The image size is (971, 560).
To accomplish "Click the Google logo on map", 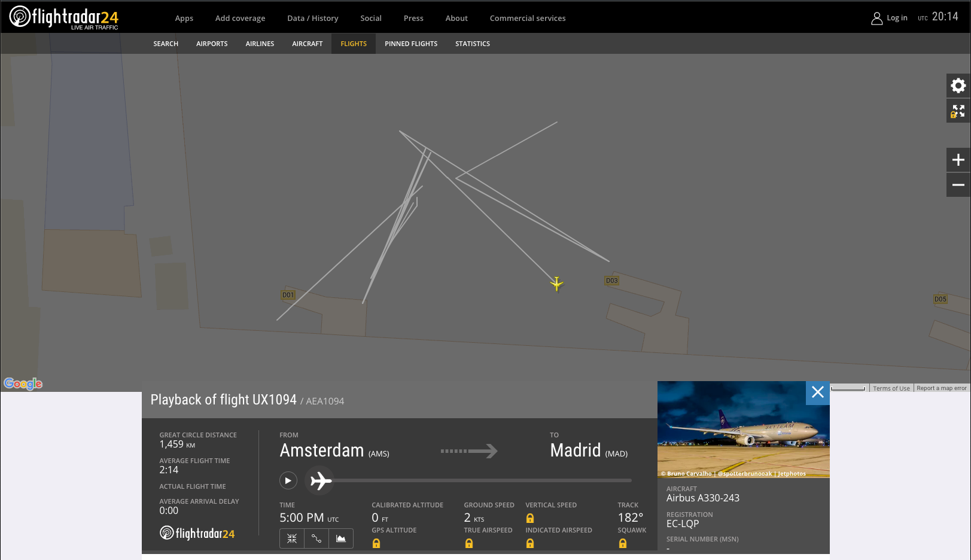I will click(x=23, y=384).
